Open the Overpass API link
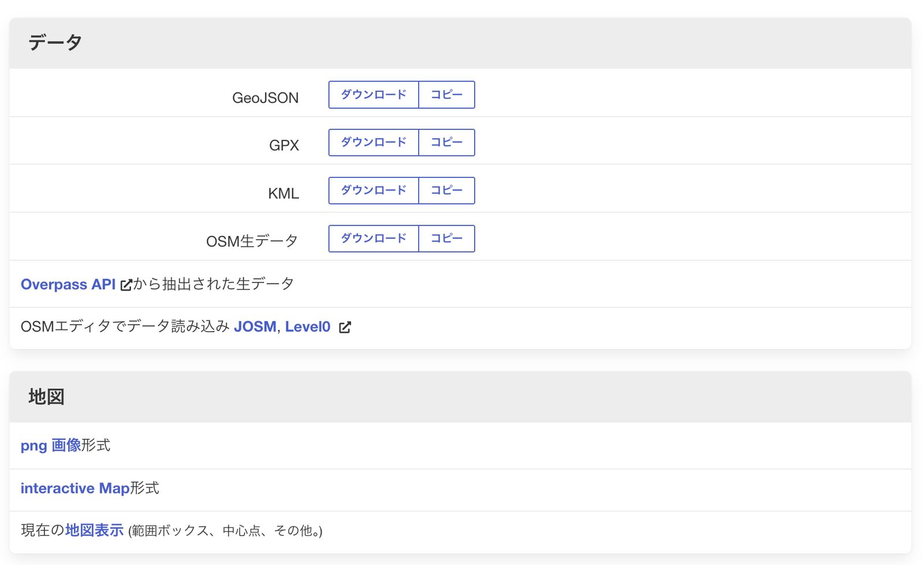This screenshot has width=924, height=565. click(68, 284)
